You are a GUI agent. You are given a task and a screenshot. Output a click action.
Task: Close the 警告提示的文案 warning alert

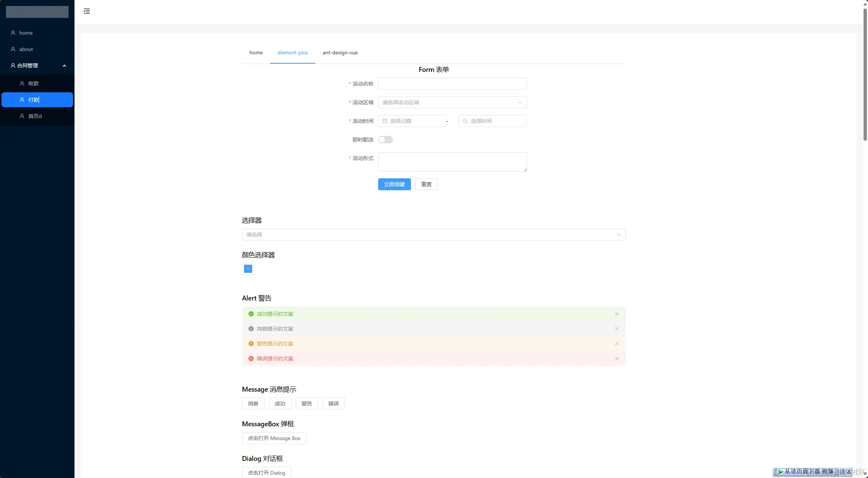[x=617, y=344]
